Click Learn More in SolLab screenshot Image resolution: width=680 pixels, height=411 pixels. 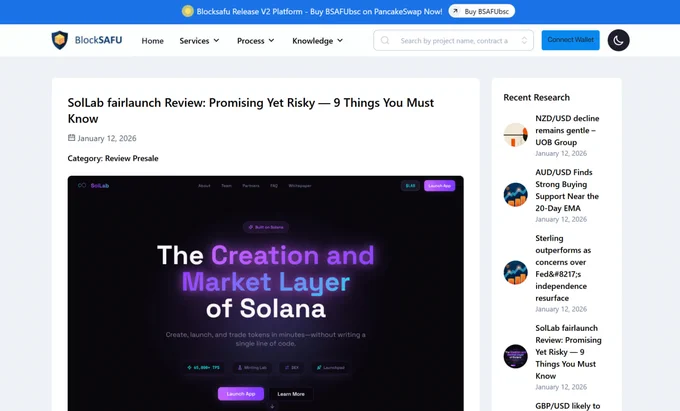pos(291,394)
